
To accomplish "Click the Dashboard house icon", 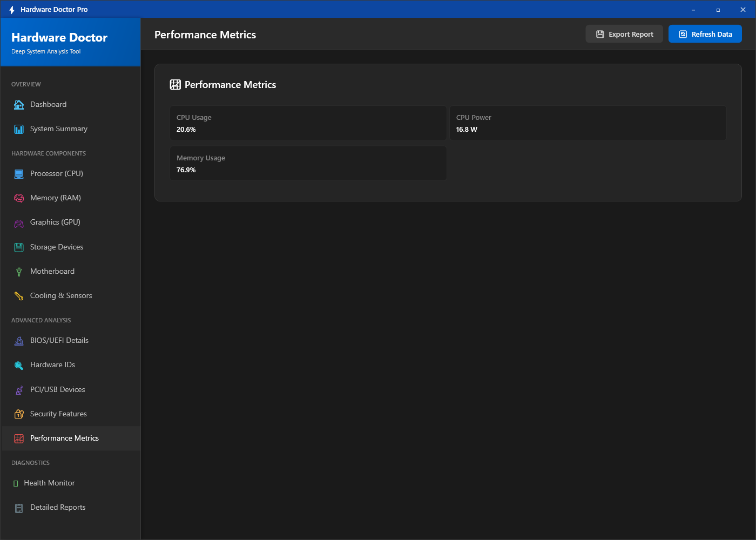I will 19,105.
